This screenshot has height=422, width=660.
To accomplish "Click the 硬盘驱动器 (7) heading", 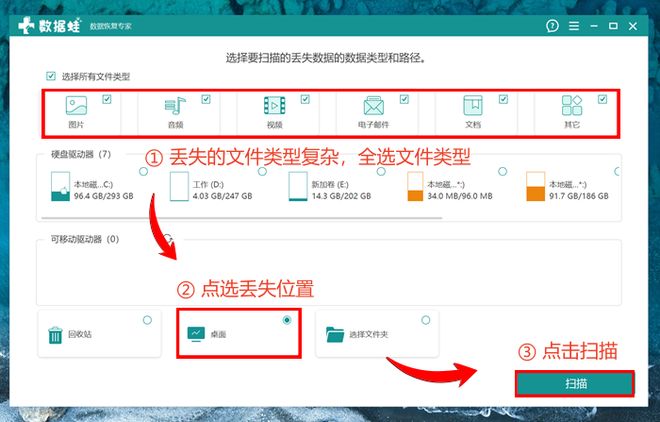I will click(81, 154).
